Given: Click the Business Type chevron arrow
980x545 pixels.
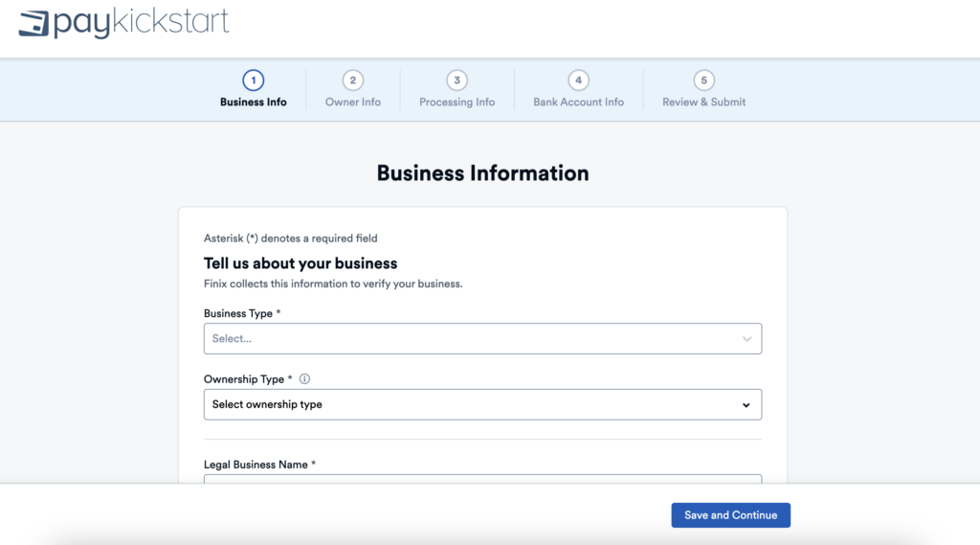Looking at the screenshot, I should coord(746,339).
